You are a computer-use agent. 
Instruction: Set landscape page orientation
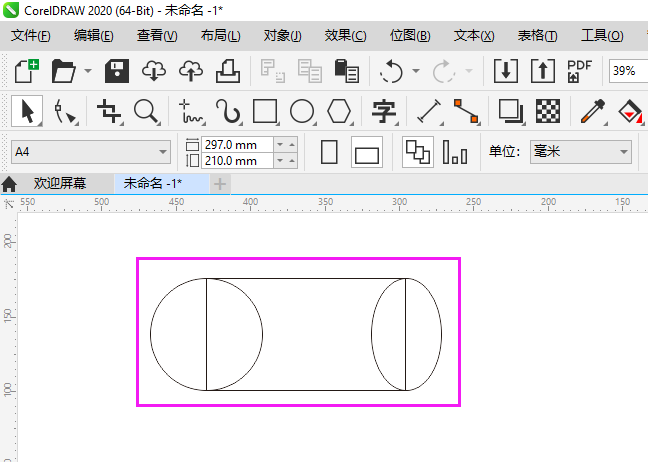367,152
